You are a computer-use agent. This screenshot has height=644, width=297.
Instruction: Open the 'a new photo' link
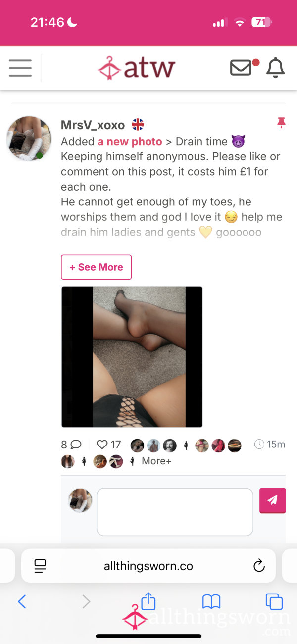pyautogui.click(x=130, y=142)
